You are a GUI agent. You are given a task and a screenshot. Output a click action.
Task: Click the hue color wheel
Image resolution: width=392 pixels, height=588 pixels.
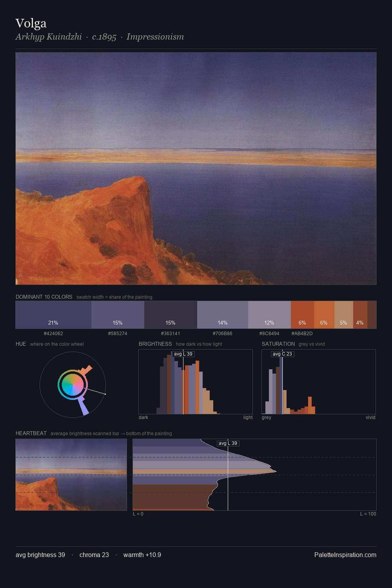(73, 385)
